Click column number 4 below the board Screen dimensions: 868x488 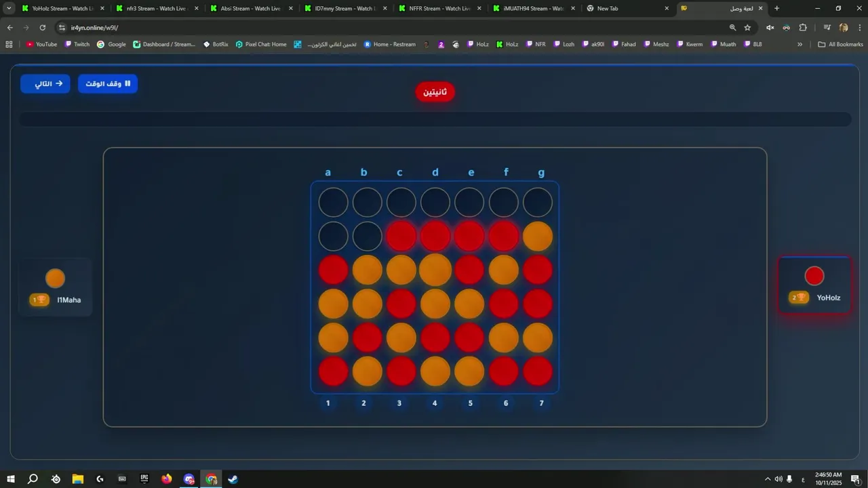click(x=435, y=403)
